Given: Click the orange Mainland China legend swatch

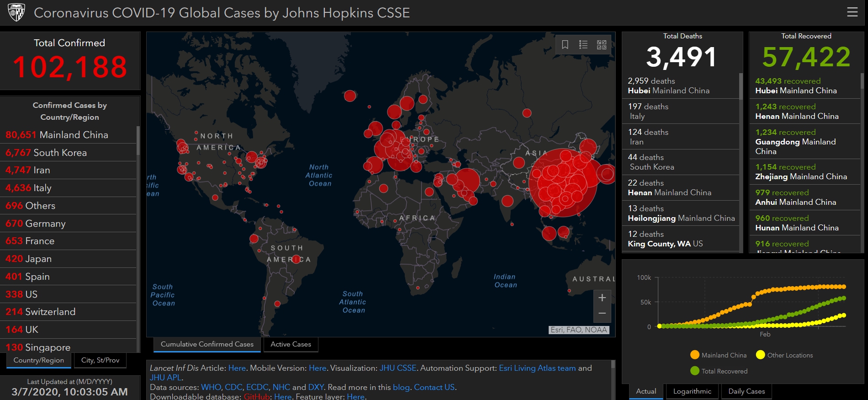Looking at the screenshot, I should [x=695, y=355].
